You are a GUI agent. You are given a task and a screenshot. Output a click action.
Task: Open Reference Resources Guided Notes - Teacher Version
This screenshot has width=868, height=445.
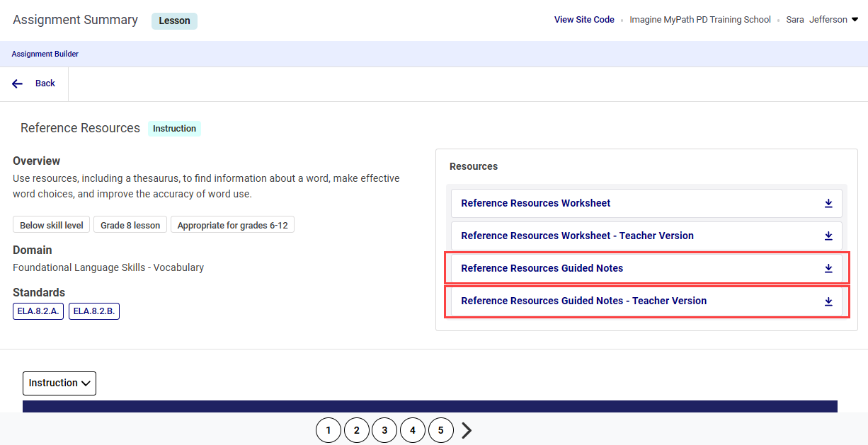tap(583, 301)
